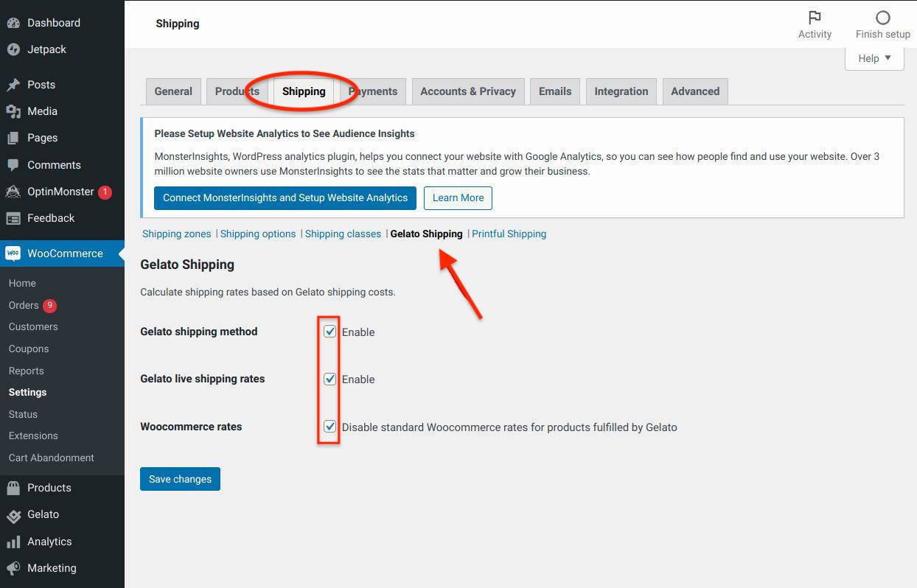Open the Media menu label

point(42,111)
